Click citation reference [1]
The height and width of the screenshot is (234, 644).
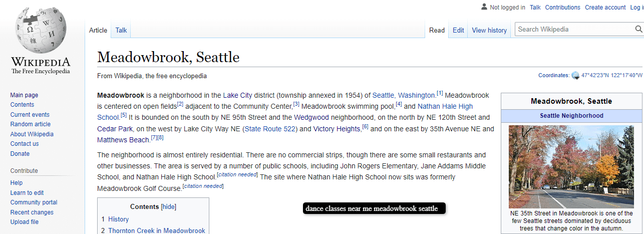(x=440, y=93)
